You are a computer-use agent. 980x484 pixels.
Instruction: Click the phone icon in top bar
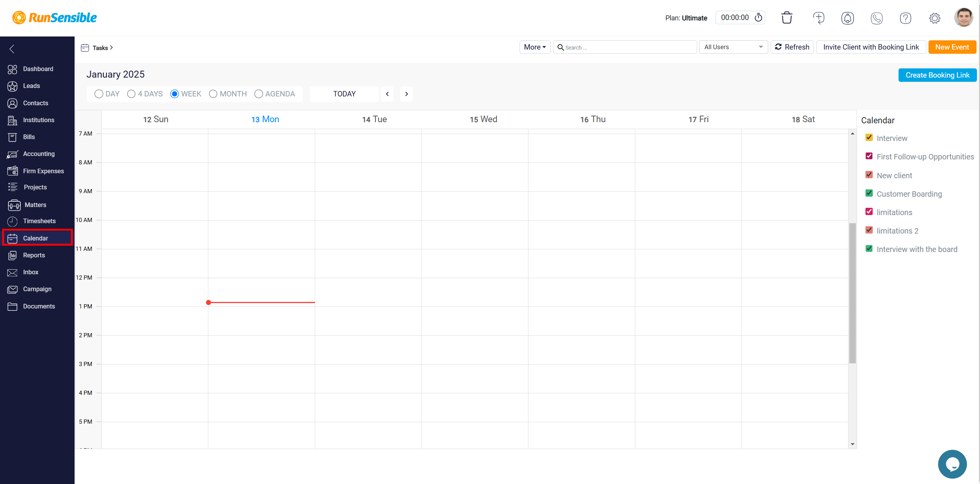click(x=877, y=18)
